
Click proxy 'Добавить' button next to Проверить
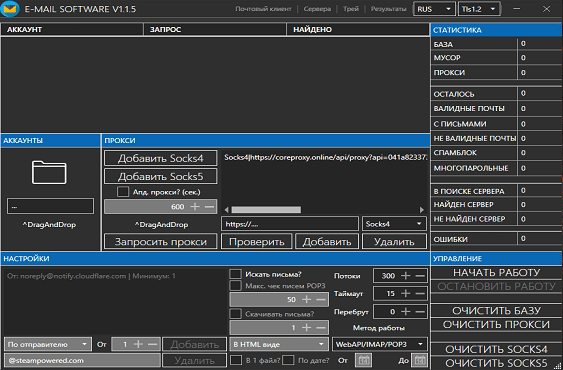[327, 241]
